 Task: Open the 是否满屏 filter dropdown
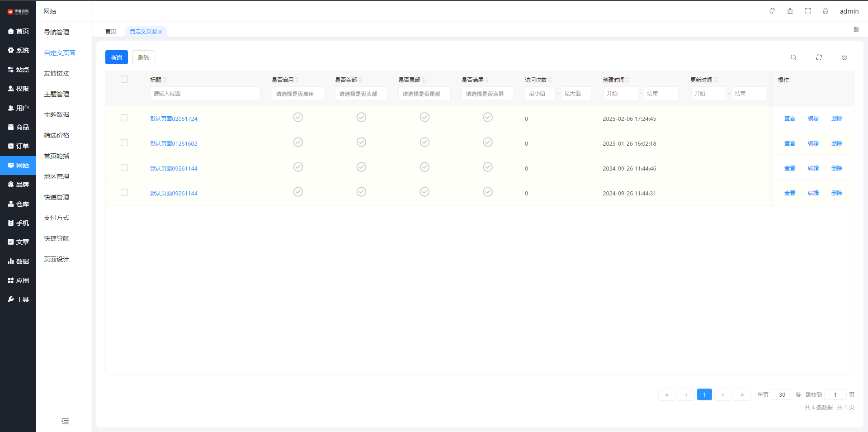point(487,94)
